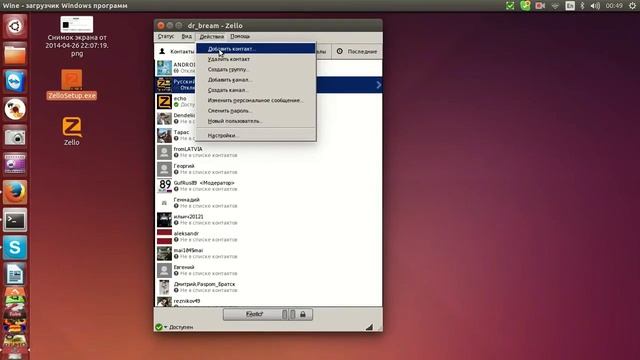This screenshot has width=640, height=360.
Task: Choose Новый пользователь menu entry
Action: pyautogui.click(x=256, y=121)
